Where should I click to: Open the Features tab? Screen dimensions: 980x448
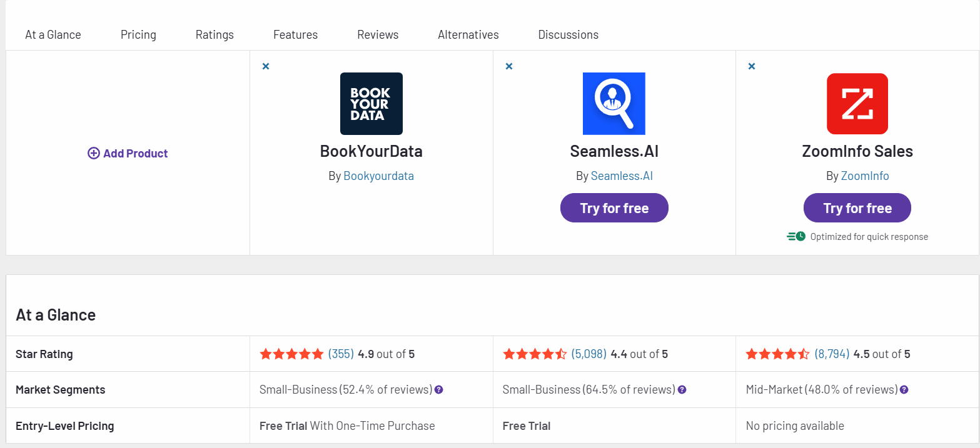click(295, 34)
